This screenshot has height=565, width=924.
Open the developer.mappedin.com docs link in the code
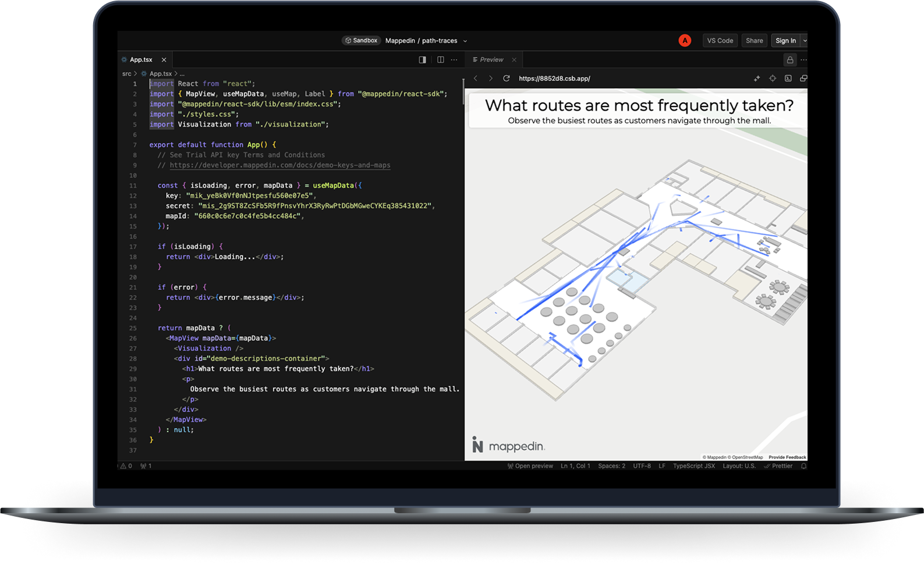coord(280,165)
